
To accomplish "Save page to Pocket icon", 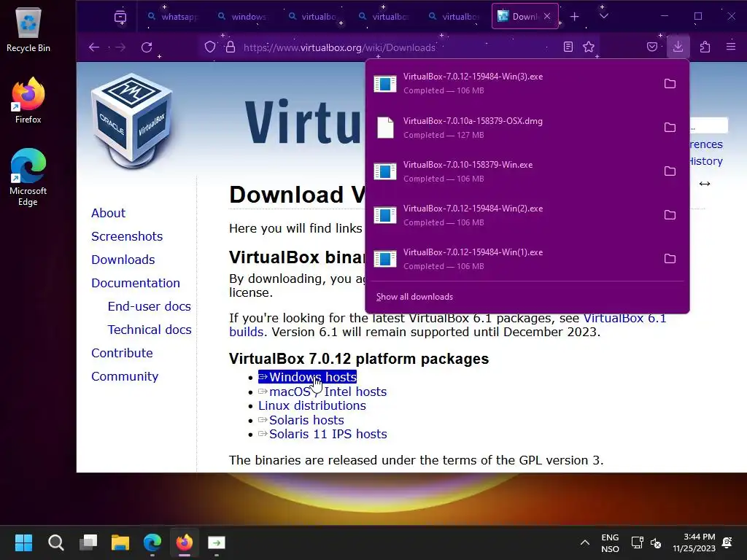I will pos(652,47).
